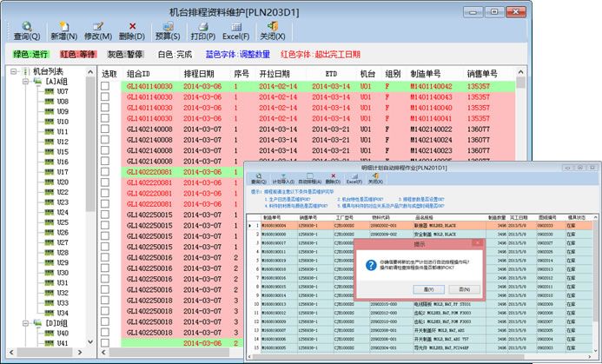This screenshot has height=364, width=602.
Task: Click the machine icon beside U28
Action: tap(49, 253)
